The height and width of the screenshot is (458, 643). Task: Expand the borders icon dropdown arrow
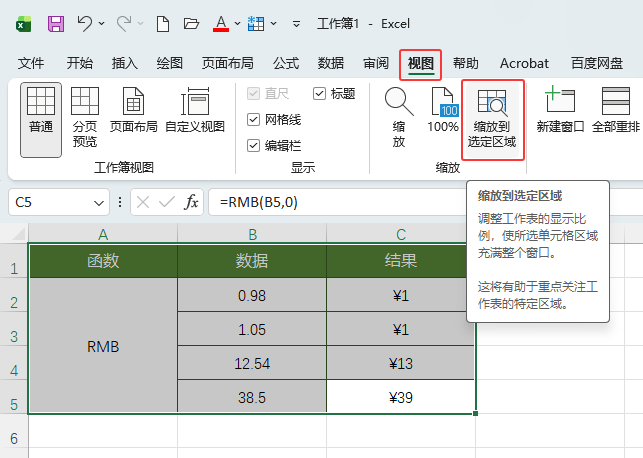pos(274,24)
